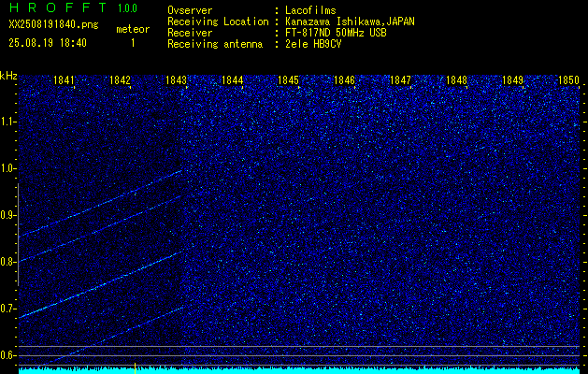Screen dimensions: 588x374
Task: Click the 1849 time axis label
Action: pyautogui.click(x=512, y=79)
